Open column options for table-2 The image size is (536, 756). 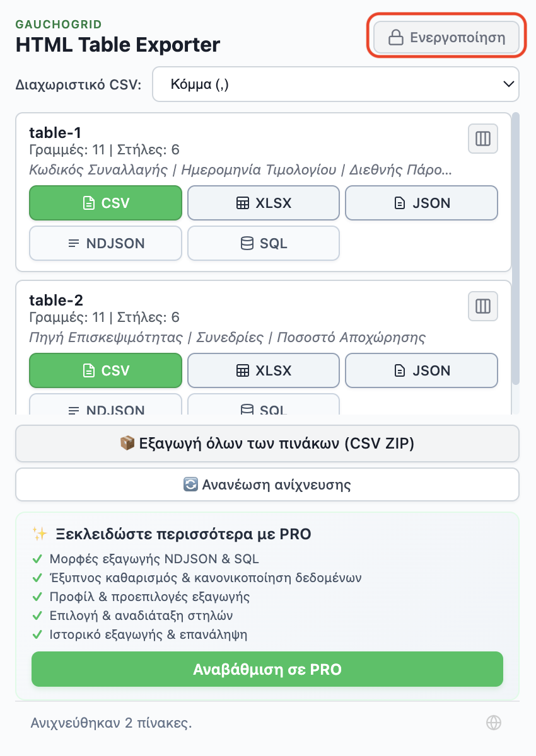tap(482, 306)
